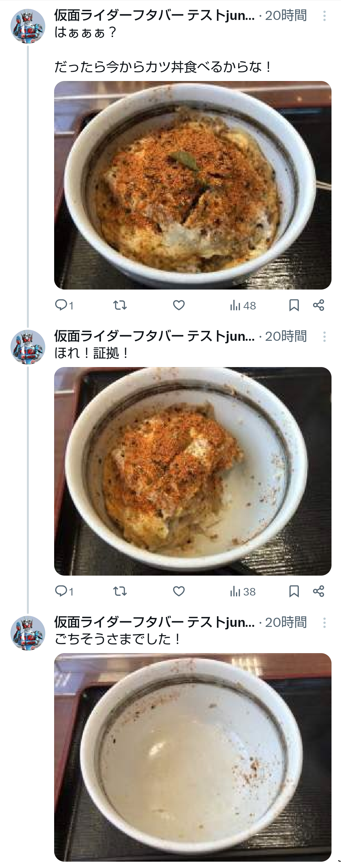The height and width of the screenshot is (868, 341).
Task: Open more options on ごちそうさまでした tweet
Action: (x=324, y=622)
